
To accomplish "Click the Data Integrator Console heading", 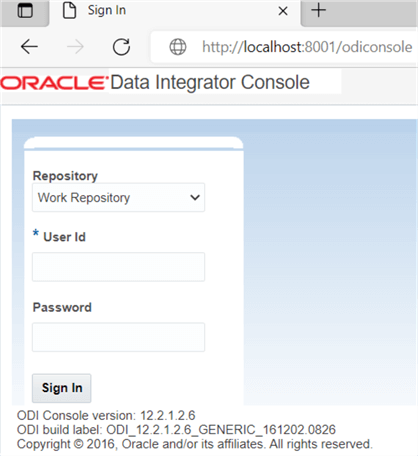I will [210, 82].
